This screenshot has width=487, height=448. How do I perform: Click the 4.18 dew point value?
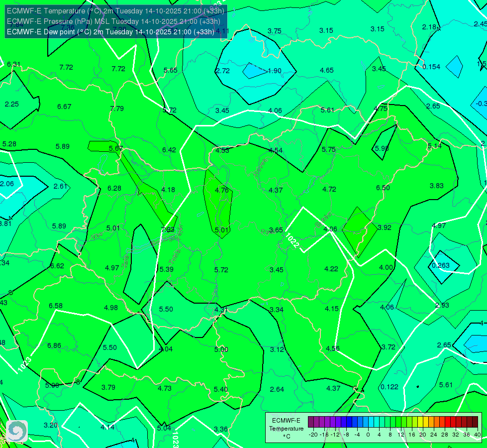(x=168, y=190)
